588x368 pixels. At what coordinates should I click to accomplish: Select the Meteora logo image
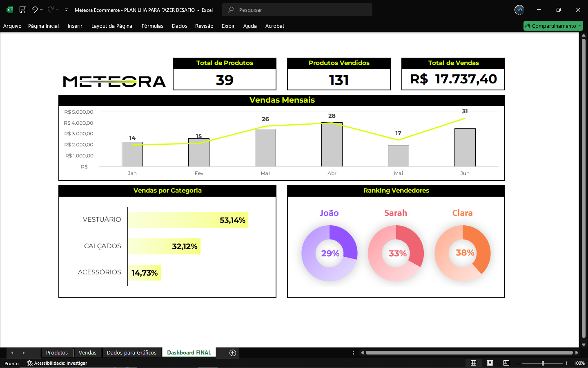114,81
